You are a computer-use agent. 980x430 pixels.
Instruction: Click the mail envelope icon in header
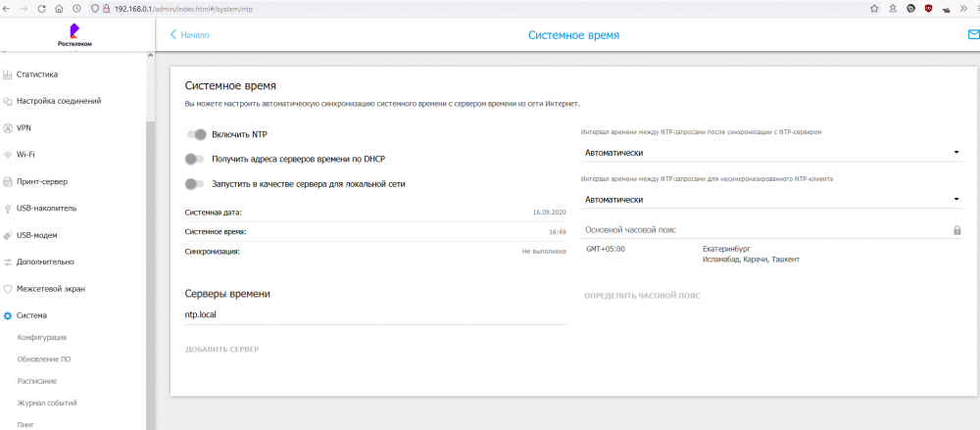972,34
